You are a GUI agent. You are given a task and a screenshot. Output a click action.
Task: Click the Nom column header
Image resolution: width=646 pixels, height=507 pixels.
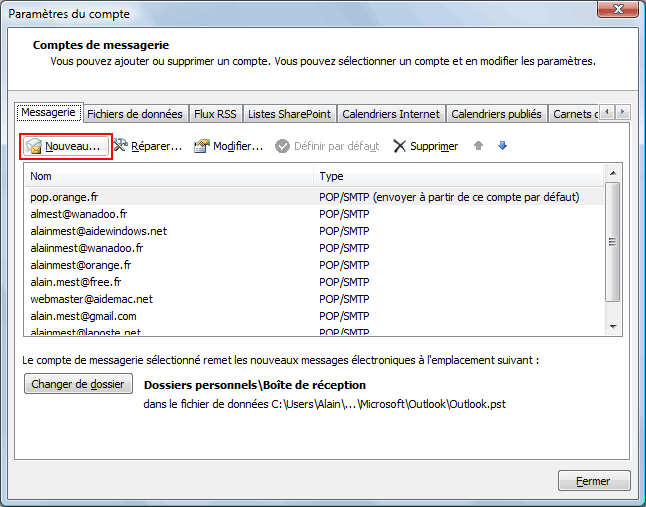[169, 176]
